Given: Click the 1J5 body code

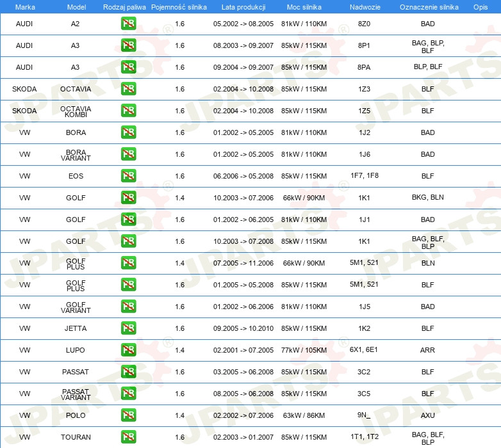Looking at the screenshot, I should (365, 307).
